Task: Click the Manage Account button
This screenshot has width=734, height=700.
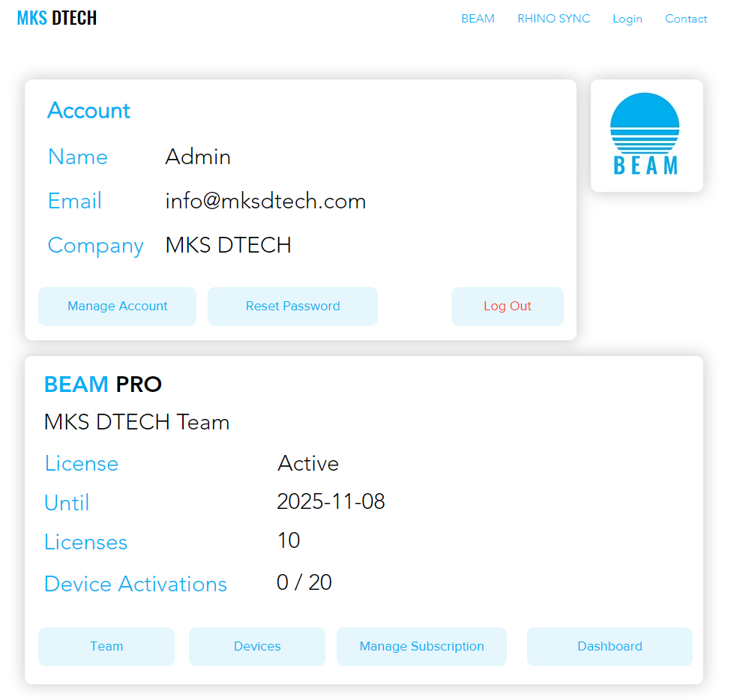Action: point(117,306)
